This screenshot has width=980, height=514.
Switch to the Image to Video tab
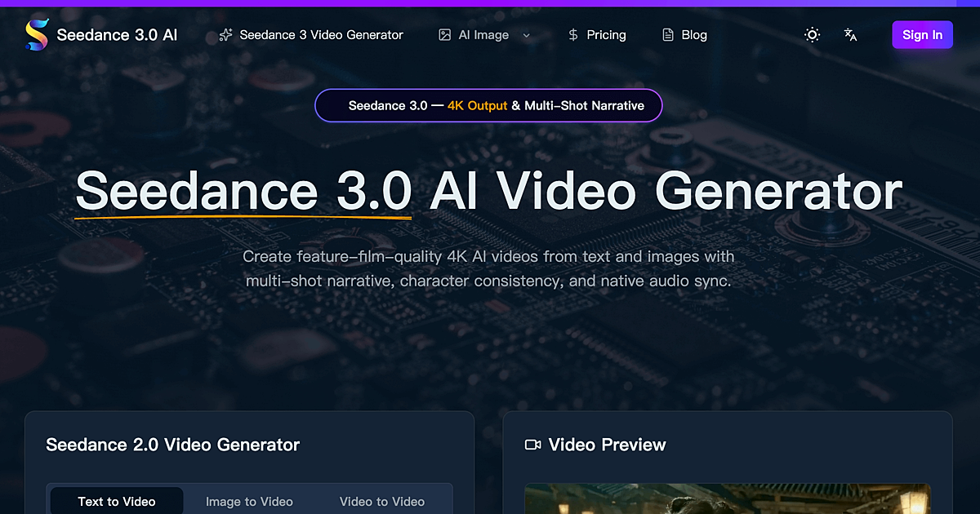(249, 502)
